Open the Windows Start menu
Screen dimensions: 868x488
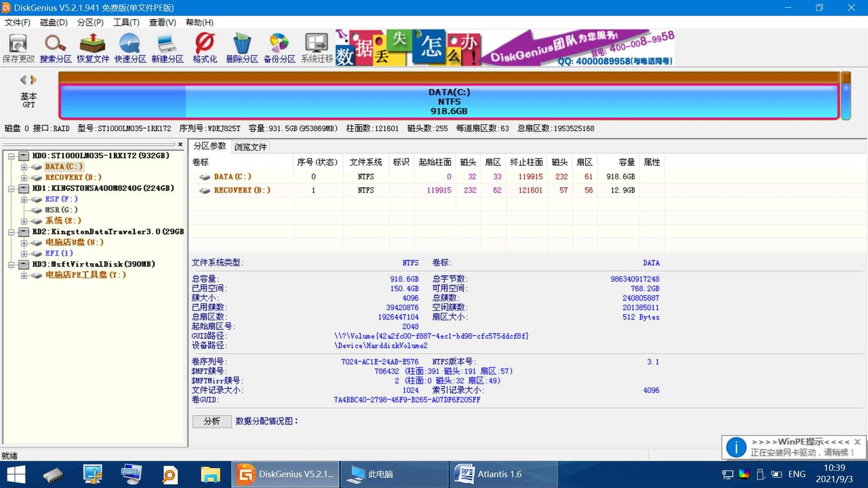tap(16, 474)
